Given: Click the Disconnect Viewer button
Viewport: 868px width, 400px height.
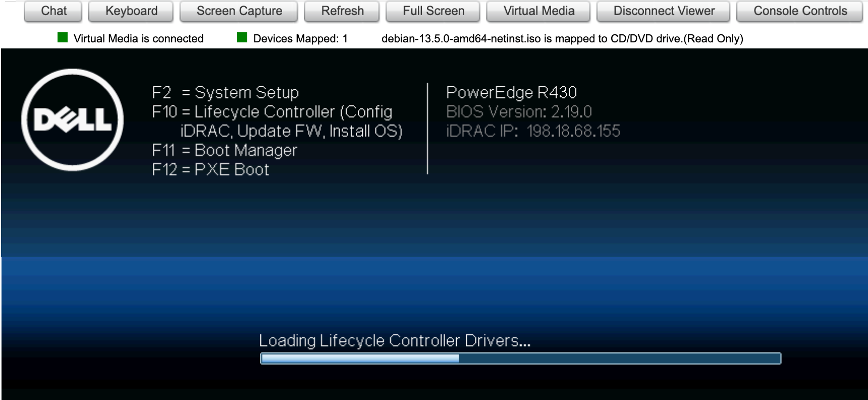Looking at the screenshot, I should click(x=664, y=11).
